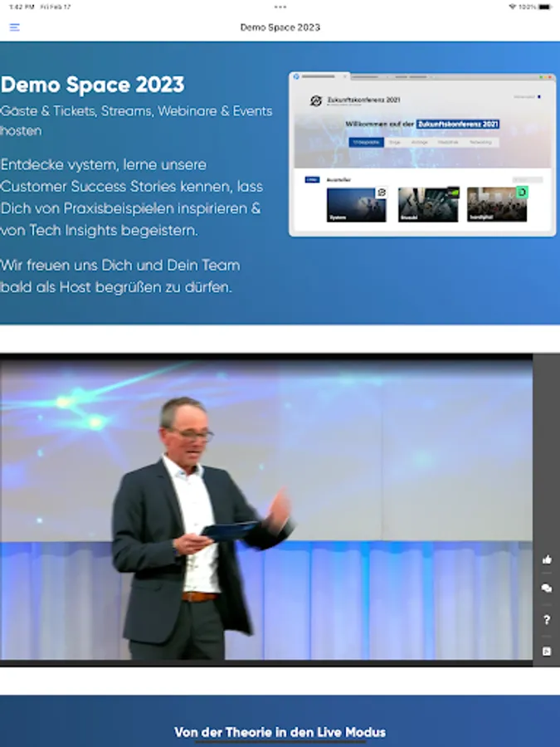Click the Demo Space 2023 headline
The height and width of the screenshot is (747, 560).
[92, 85]
